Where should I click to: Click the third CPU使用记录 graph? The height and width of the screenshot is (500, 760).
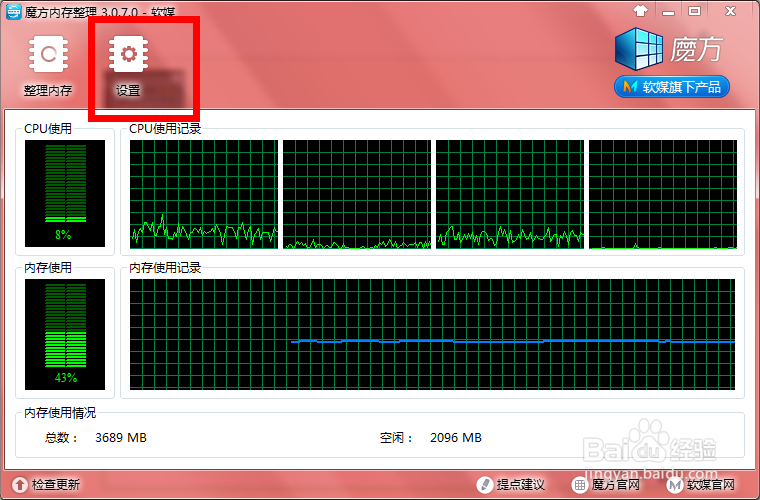510,194
